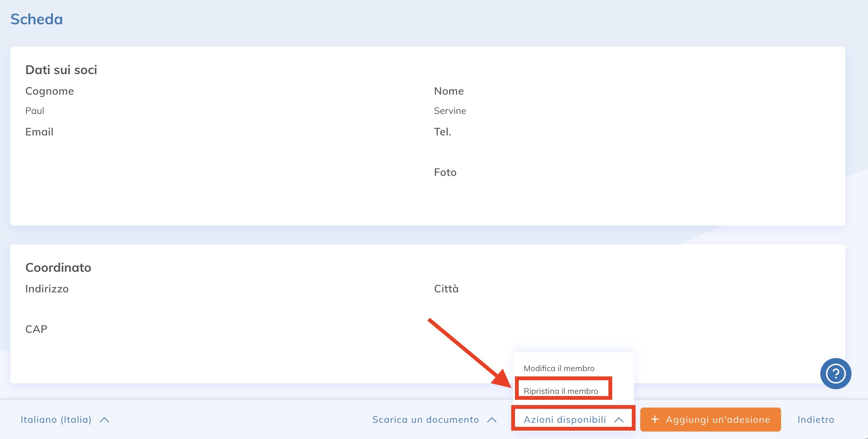
Task: Click chevron beside Italiano (Italia)
Action: (x=104, y=420)
